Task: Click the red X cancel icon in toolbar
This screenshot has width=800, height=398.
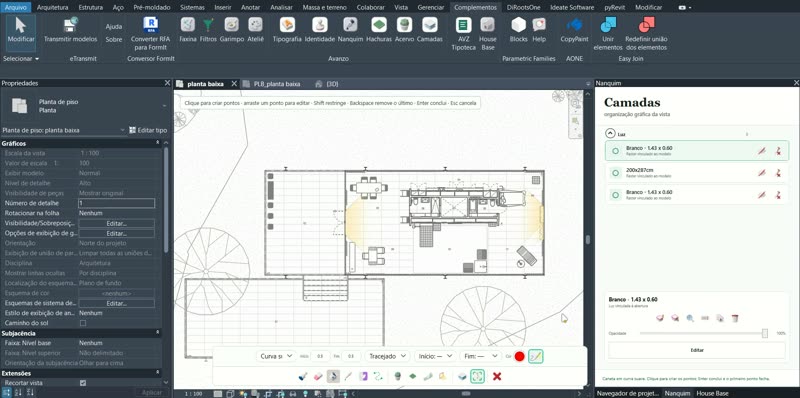Action: click(x=497, y=377)
